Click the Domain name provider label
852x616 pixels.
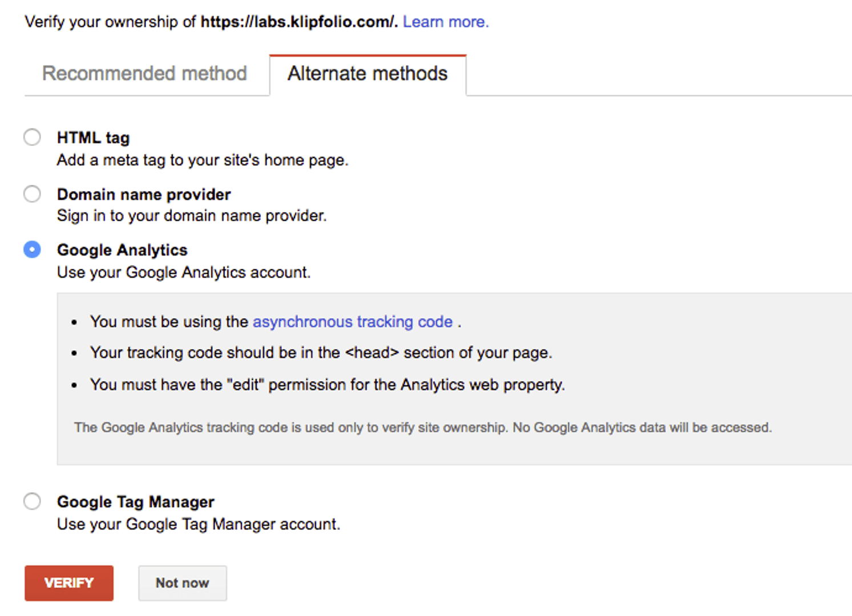pos(144,194)
